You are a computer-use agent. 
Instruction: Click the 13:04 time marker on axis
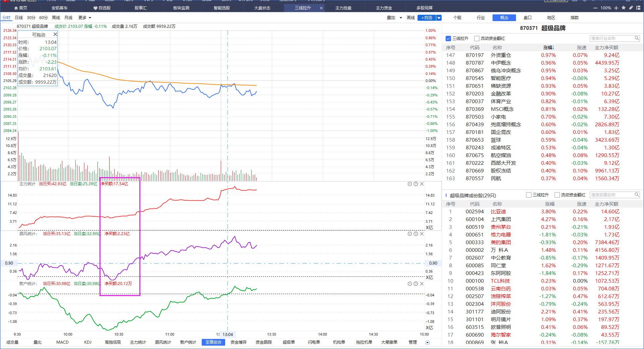coord(228,334)
